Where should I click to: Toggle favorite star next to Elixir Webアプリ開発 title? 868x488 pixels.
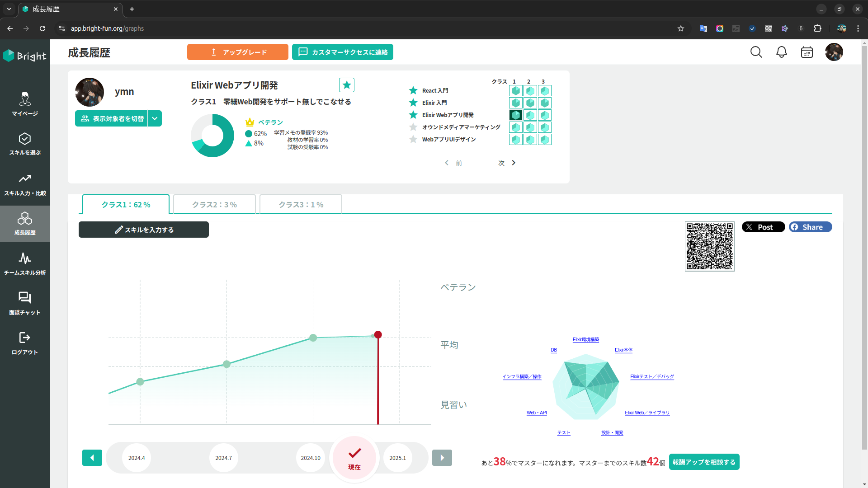point(346,85)
